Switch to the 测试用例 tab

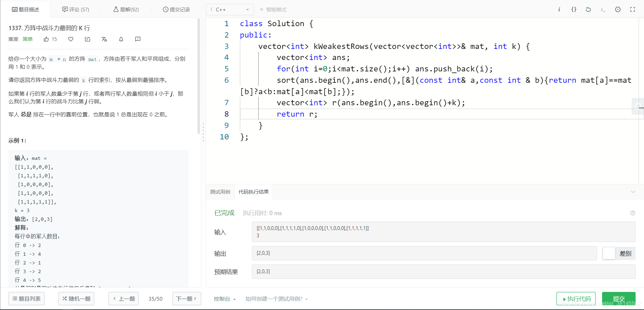(220, 192)
